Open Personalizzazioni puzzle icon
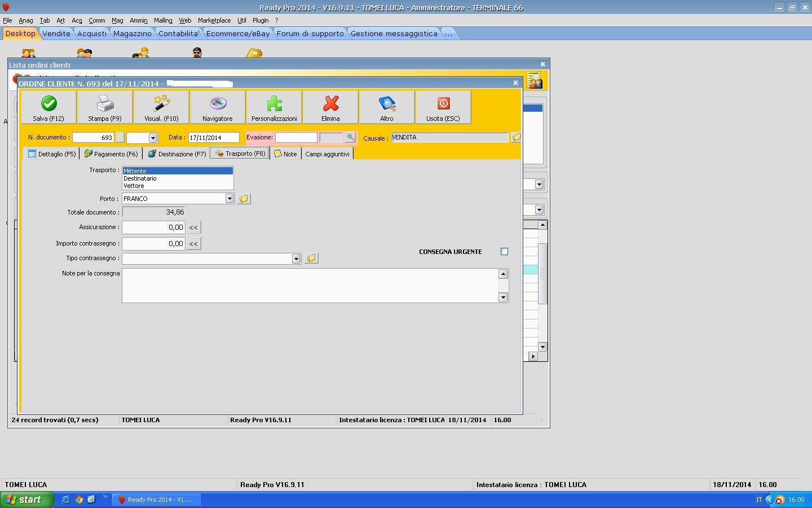This screenshot has height=508, width=812. click(x=274, y=104)
